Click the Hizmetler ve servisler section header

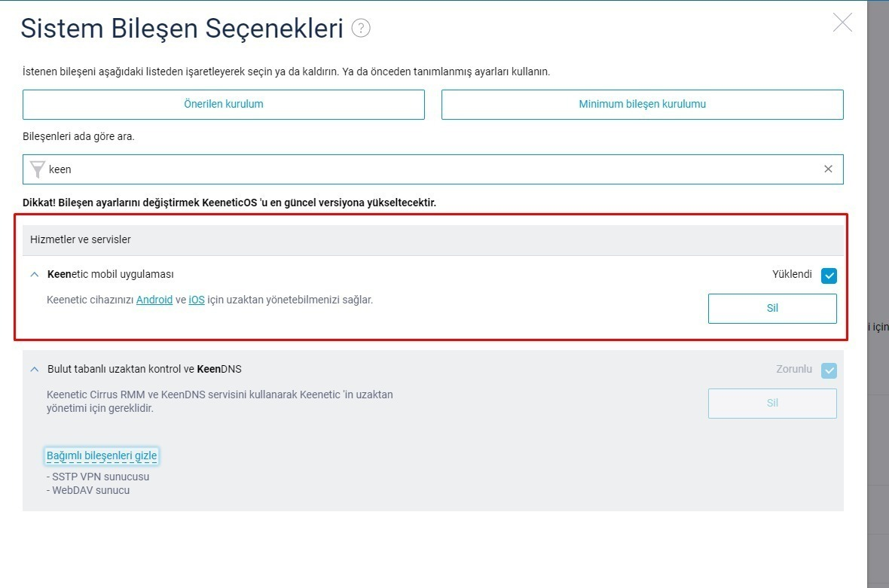(433, 239)
